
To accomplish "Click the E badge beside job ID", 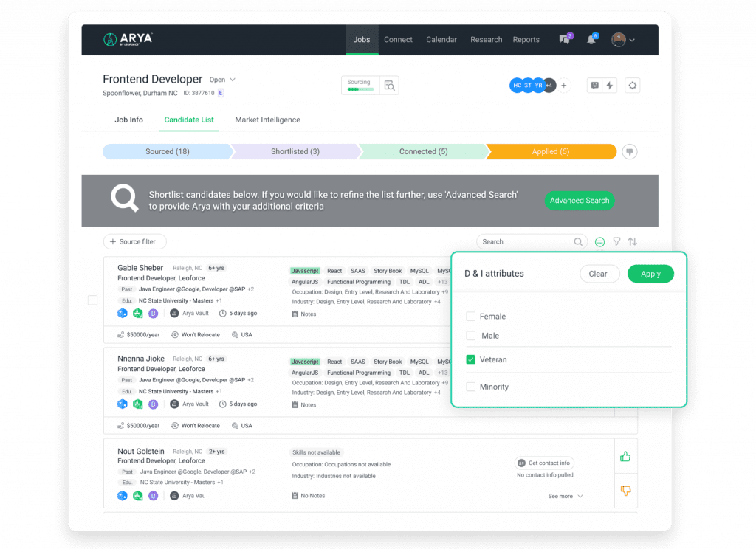I will click(220, 93).
